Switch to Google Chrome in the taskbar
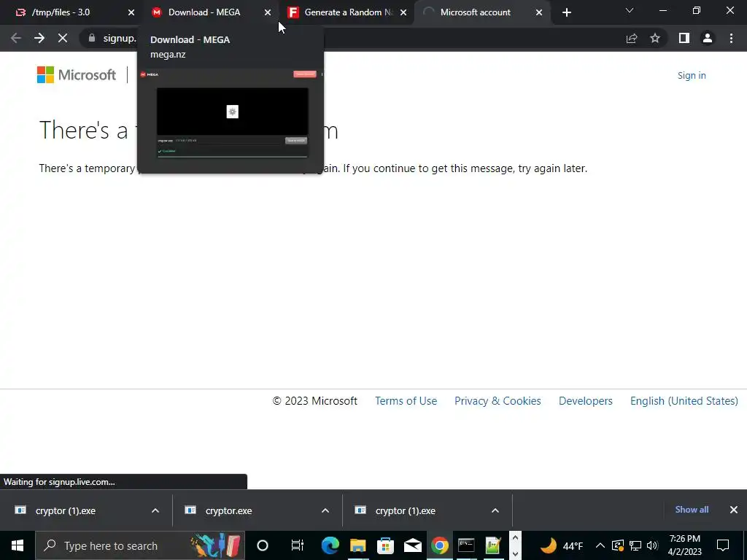747x560 pixels. tap(439, 545)
